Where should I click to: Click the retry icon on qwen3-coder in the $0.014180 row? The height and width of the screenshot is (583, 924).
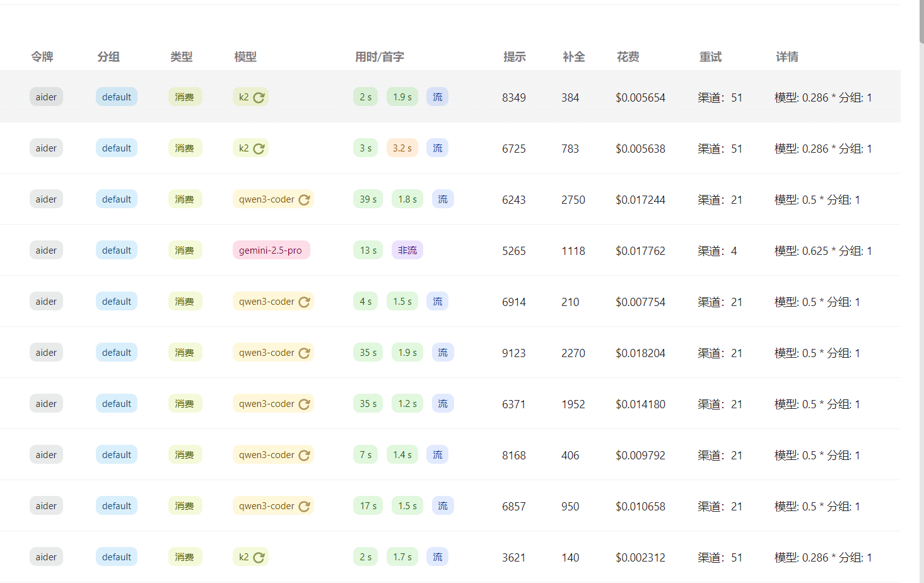(x=304, y=404)
